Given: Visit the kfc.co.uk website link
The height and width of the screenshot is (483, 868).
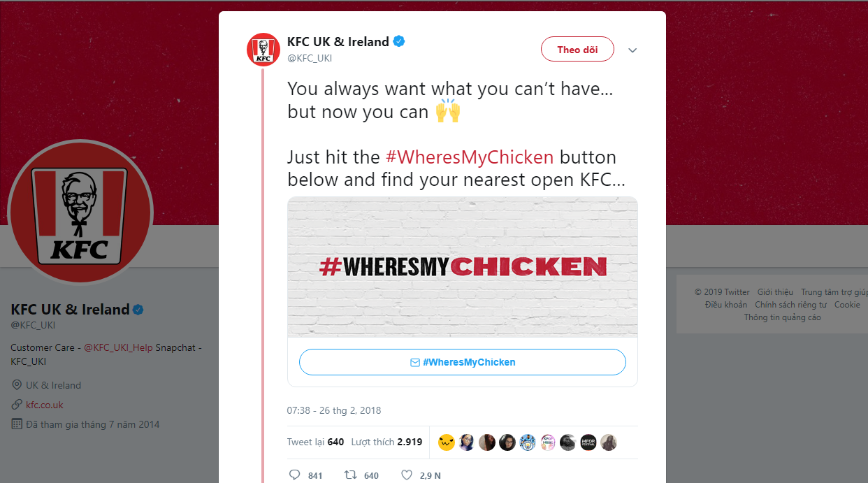Looking at the screenshot, I should [x=45, y=405].
